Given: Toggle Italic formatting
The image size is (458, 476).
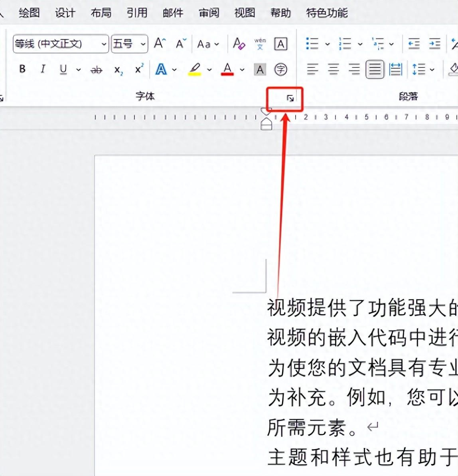Looking at the screenshot, I should click(x=43, y=69).
